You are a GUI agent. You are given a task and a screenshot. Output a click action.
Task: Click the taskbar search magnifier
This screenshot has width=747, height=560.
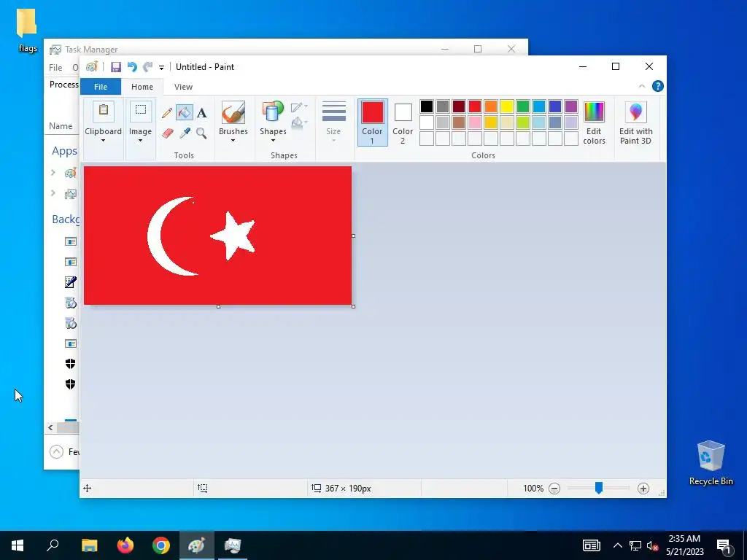[x=53, y=545]
